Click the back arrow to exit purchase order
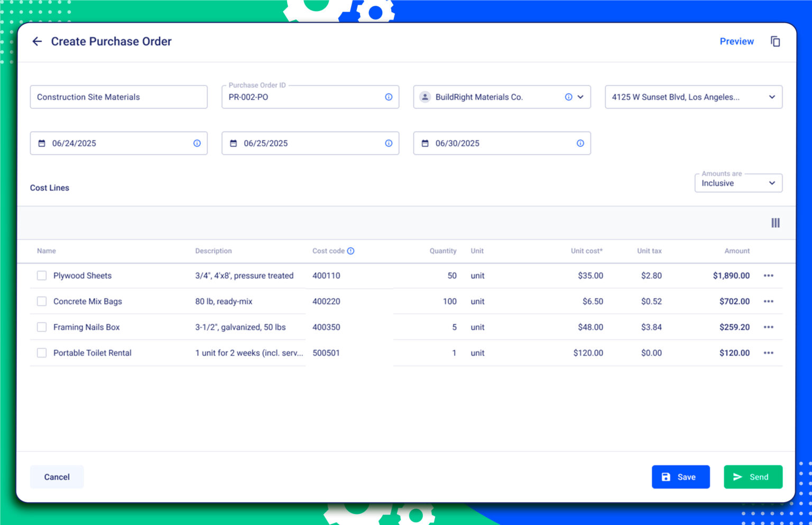This screenshot has width=812, height=525. tap(37, 41)
